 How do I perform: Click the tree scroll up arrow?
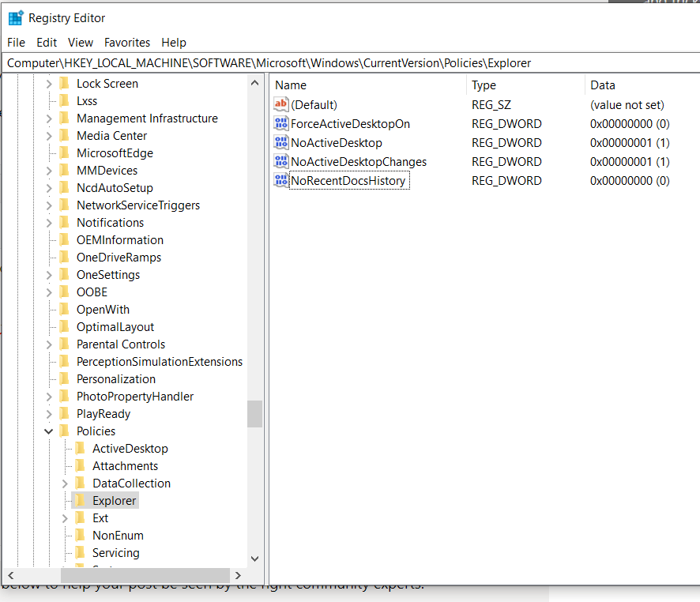[255, 82]
